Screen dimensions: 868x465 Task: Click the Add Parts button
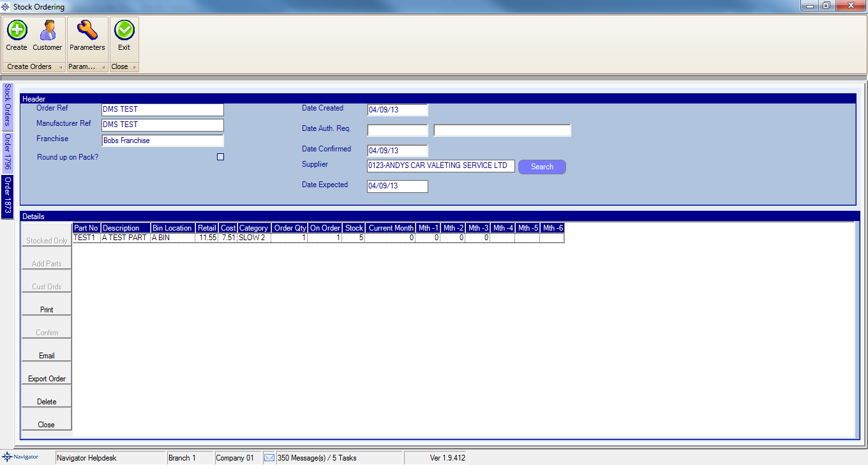point(47,258)
